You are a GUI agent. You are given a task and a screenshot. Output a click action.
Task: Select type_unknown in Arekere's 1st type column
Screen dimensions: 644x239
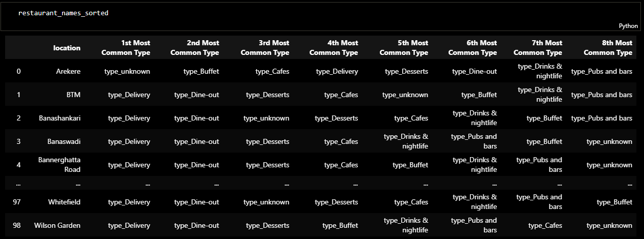pyautogui.click(x=127, y=72)
